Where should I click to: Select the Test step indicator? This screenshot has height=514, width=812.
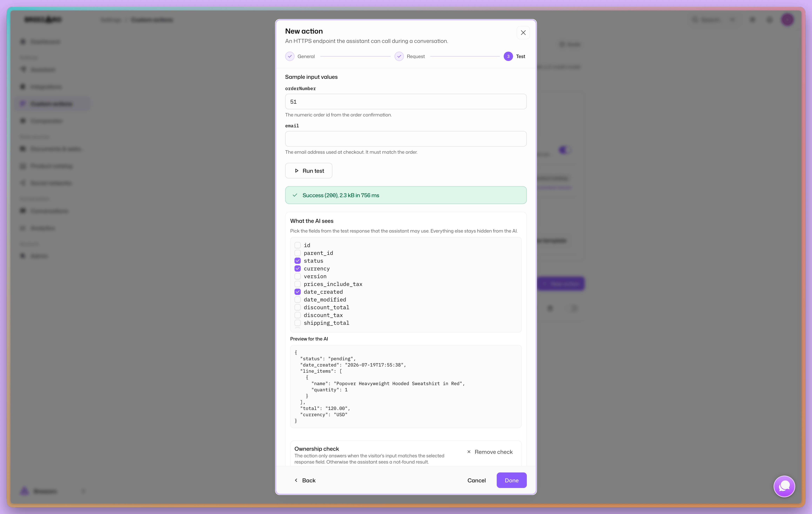click(x=514, y=56)
